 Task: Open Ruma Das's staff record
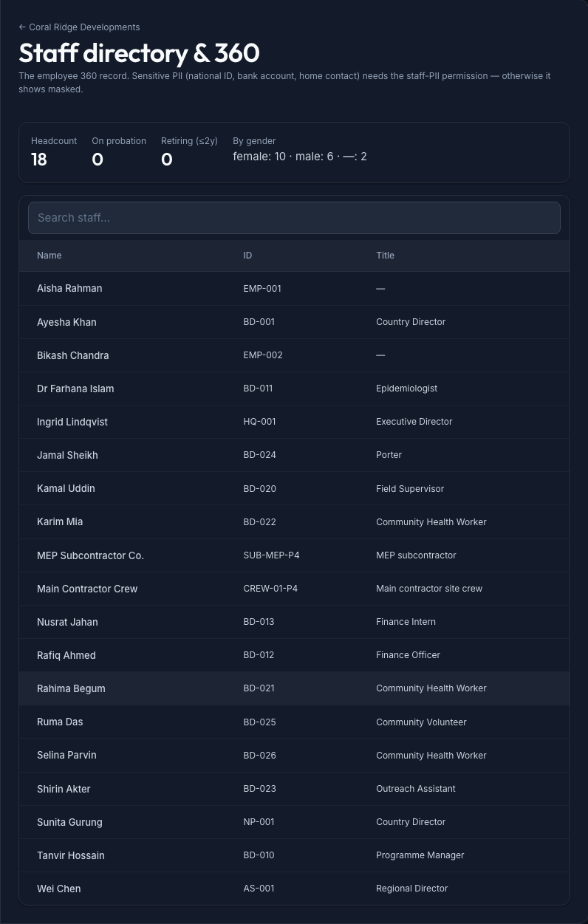point(294,722)
